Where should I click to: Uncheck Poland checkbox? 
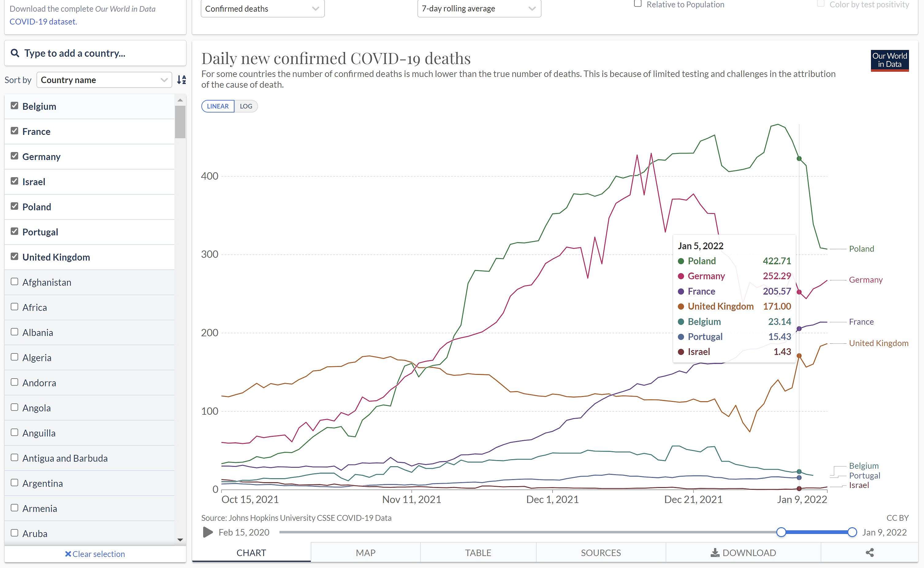coord(15,206)
